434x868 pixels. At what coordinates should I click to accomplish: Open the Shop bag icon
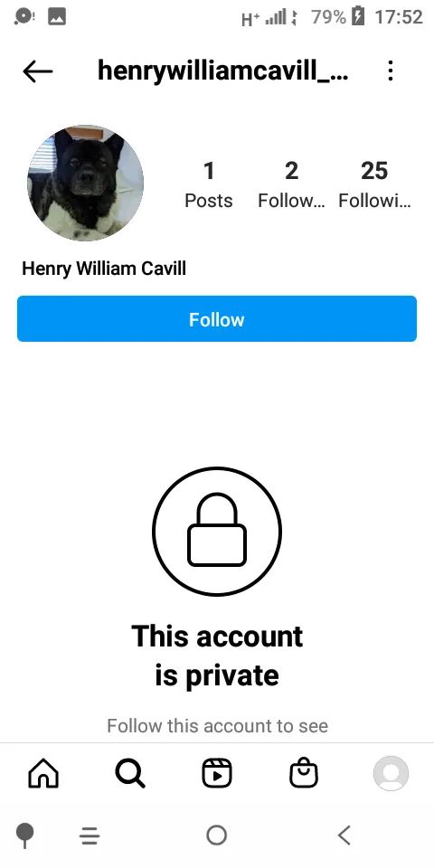pos(304,773)
